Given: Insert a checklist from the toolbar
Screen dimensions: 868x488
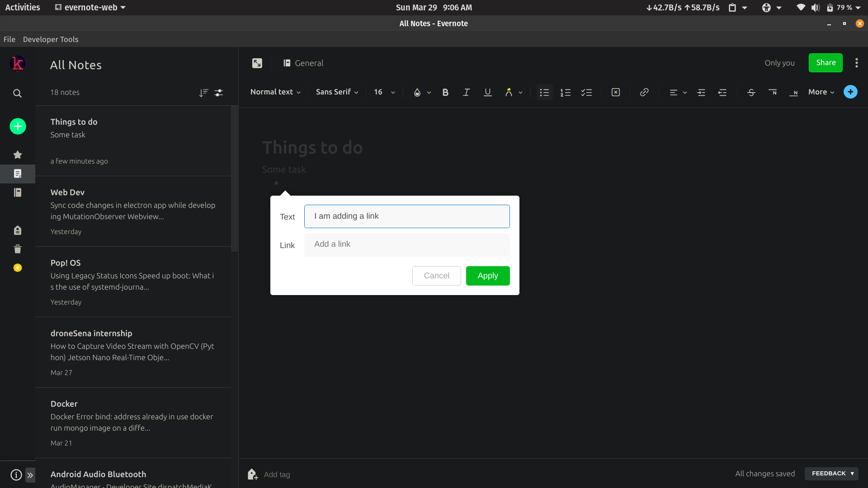Looking at the screenshot, I should 586,92.
